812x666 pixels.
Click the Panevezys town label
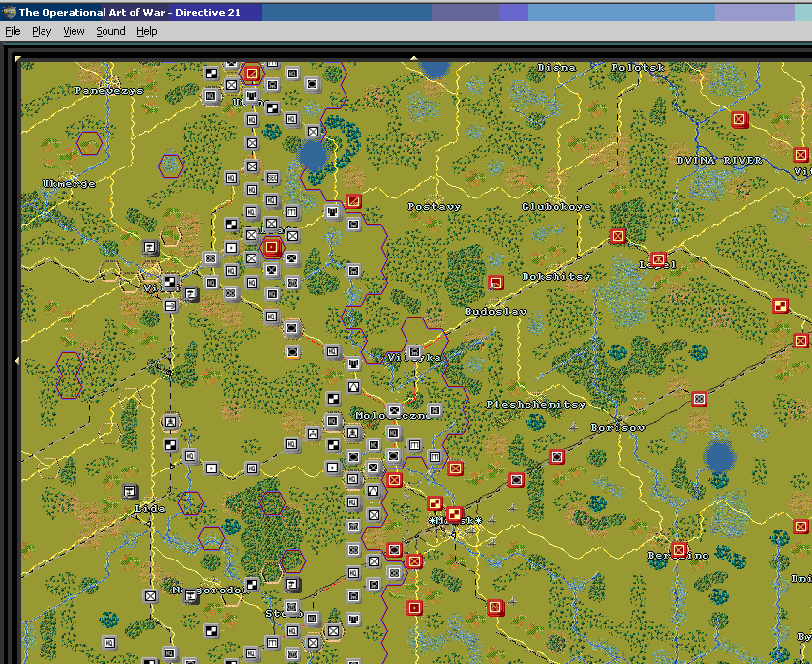(x=109, y=91)
